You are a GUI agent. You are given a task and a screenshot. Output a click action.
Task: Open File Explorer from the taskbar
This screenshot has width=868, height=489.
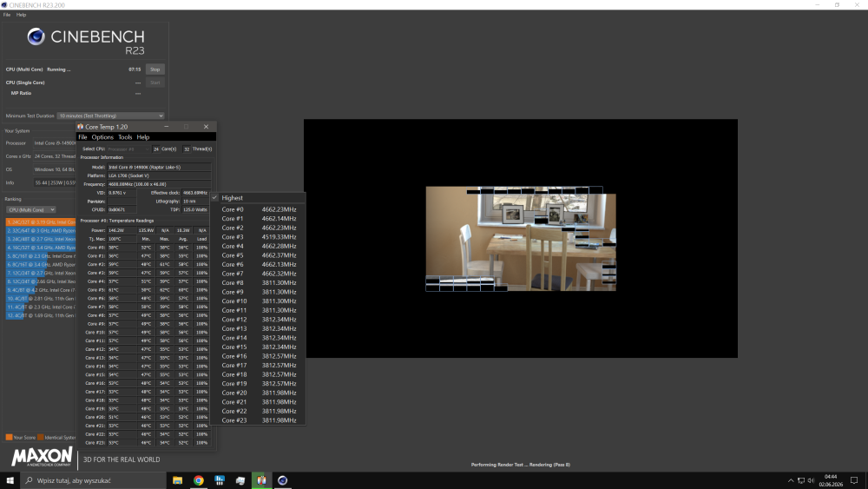(177, 480)
